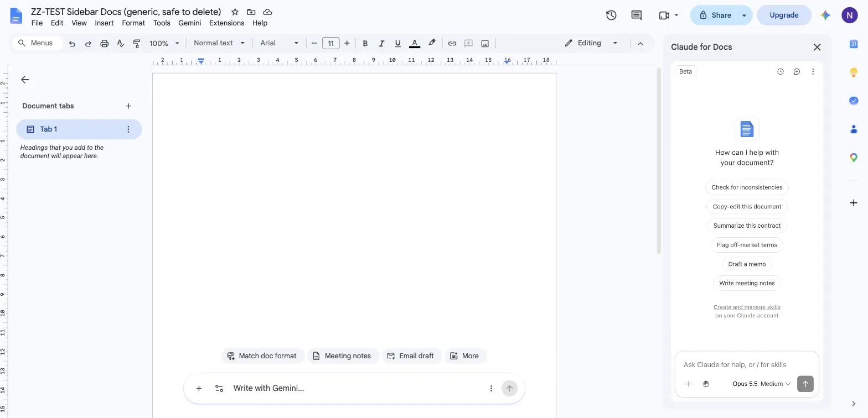Image resolution: width=868 pixels, height=418 pixels.
Task: Change Opus 5.5 Medium model selector
Action: (762, 384)
